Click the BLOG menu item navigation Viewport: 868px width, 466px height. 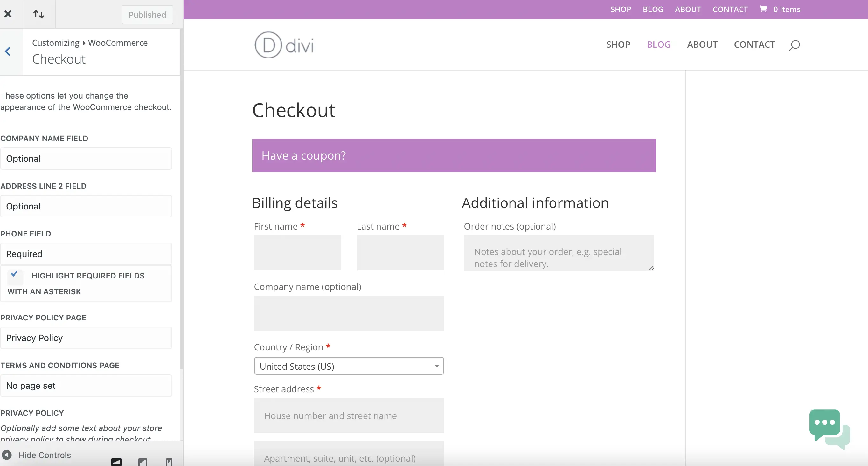pos(658,44)
